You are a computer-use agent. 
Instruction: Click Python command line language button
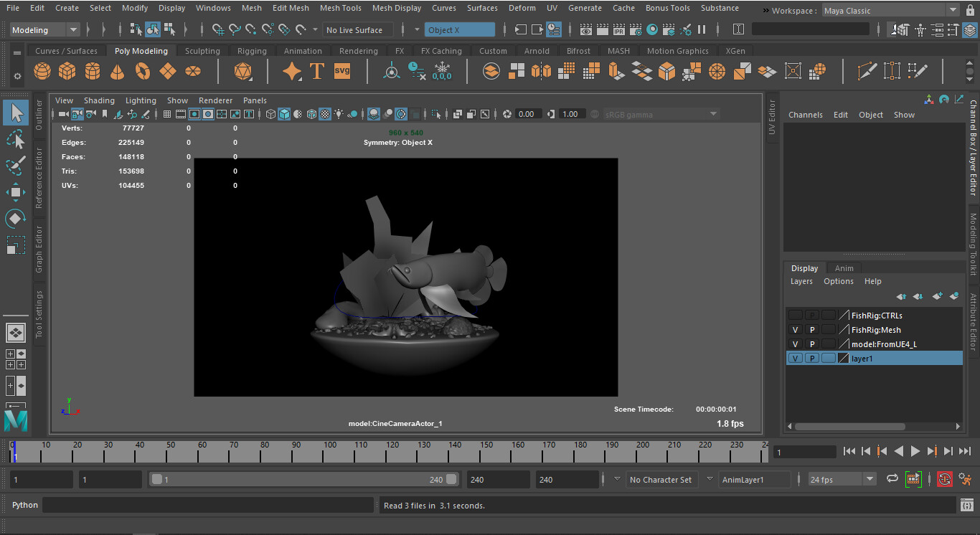(25, 505)
